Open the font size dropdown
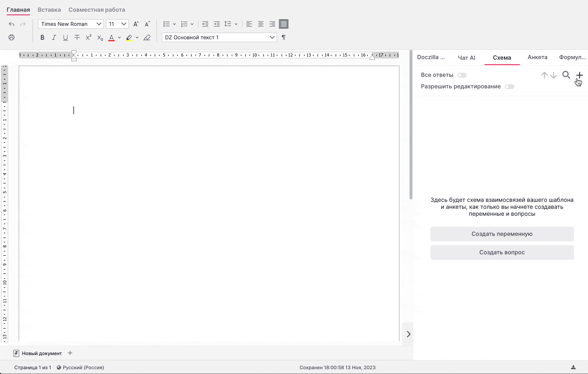Screen dimensions: 588x374 (117, 24)
